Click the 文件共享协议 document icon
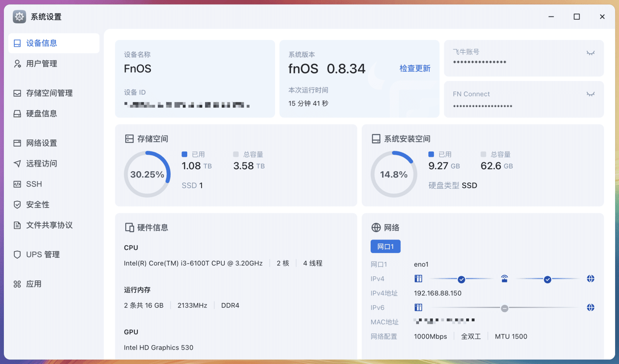This screenshot has height=364, width=619. tap(17, 225)
